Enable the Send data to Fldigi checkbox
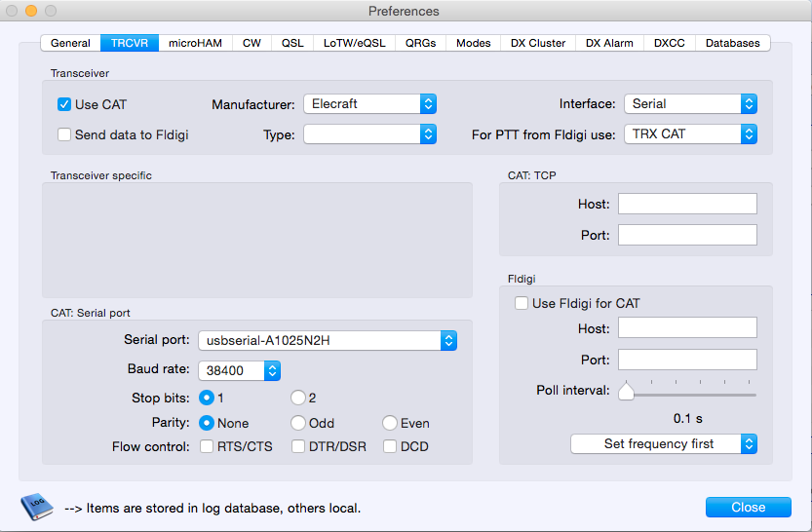This screenshot has height=532, width=812. coord(64,134)
